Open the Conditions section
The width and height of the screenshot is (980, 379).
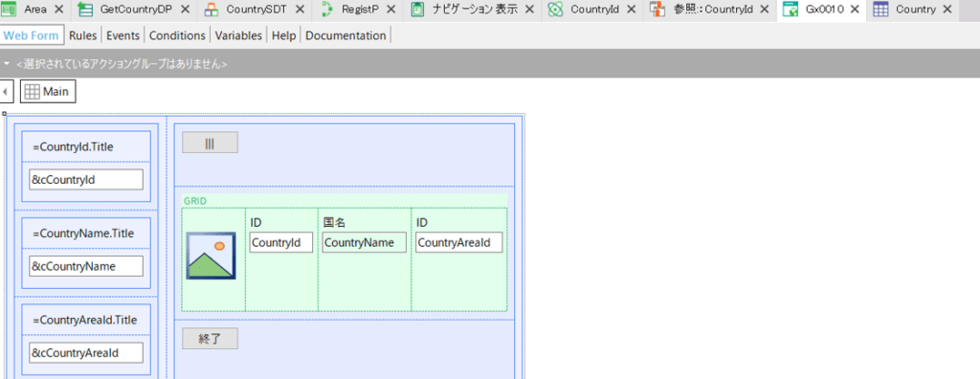[177, 35]
